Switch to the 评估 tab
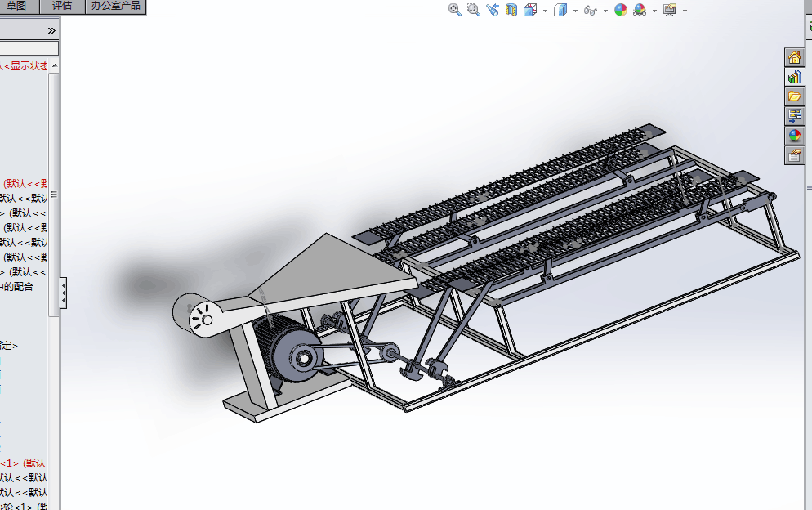The height and width of the screenshot is (510, 812). (x=62, y=7)
